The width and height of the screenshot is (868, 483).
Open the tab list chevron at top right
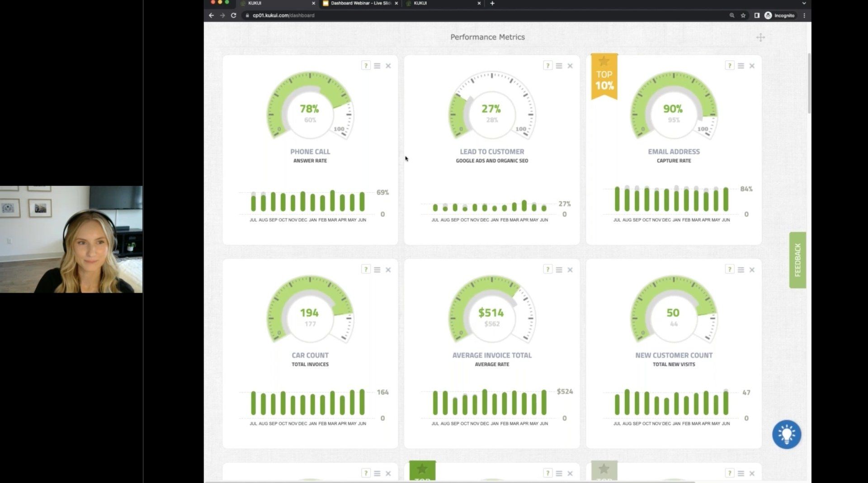point(803,3)
